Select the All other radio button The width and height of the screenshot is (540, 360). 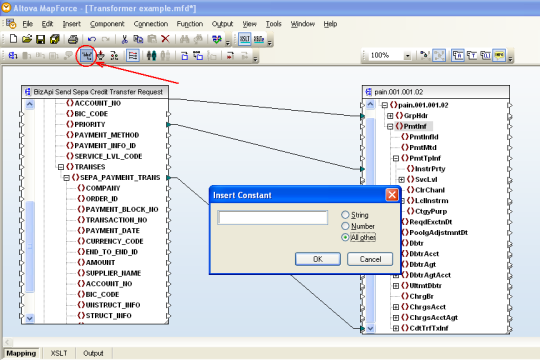(x=345, y=237)
